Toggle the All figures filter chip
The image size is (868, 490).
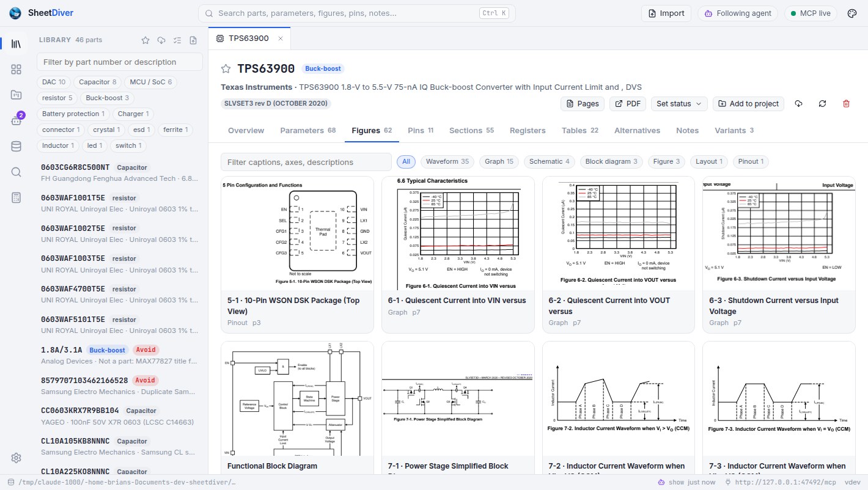tap(406, 162)
